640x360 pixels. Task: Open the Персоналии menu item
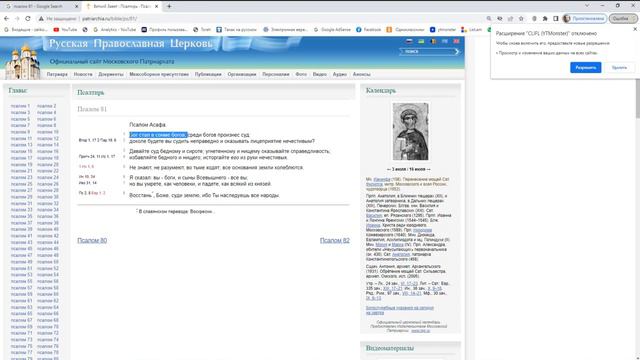276,74
